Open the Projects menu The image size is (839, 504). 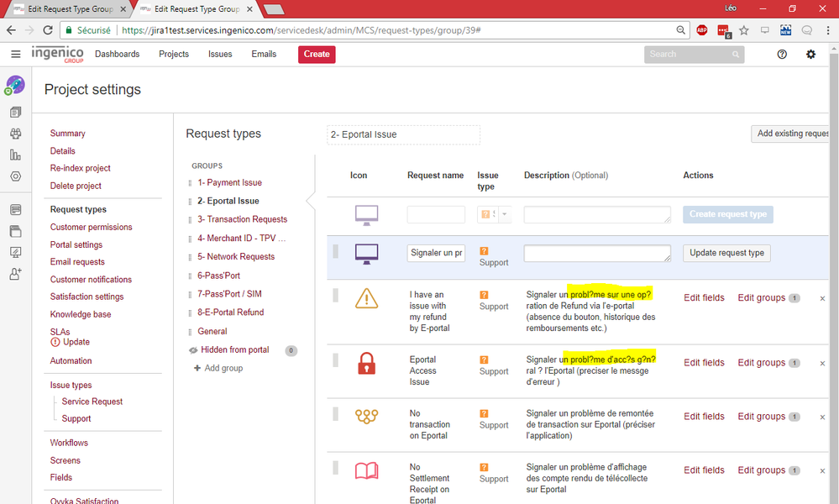point(174,54)
